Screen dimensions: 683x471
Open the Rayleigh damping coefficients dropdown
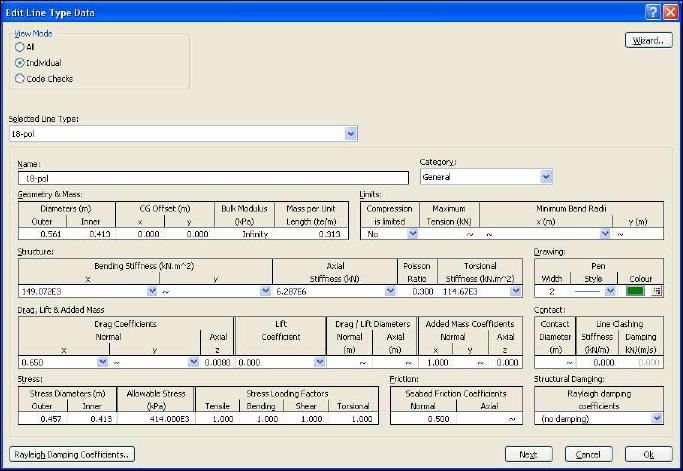(x=656, y=418)
